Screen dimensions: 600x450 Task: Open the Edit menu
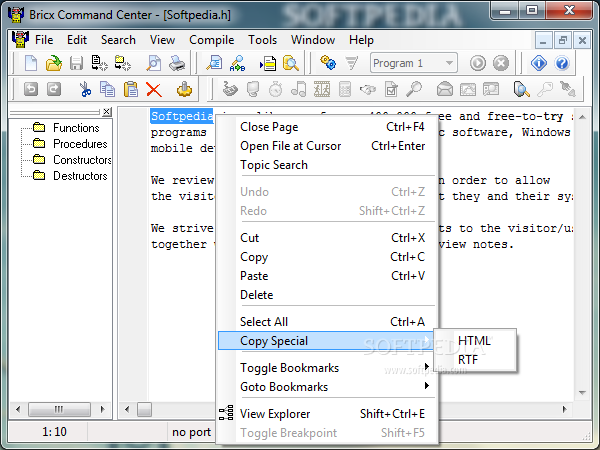pyautogui.click(x=77, y=40)
